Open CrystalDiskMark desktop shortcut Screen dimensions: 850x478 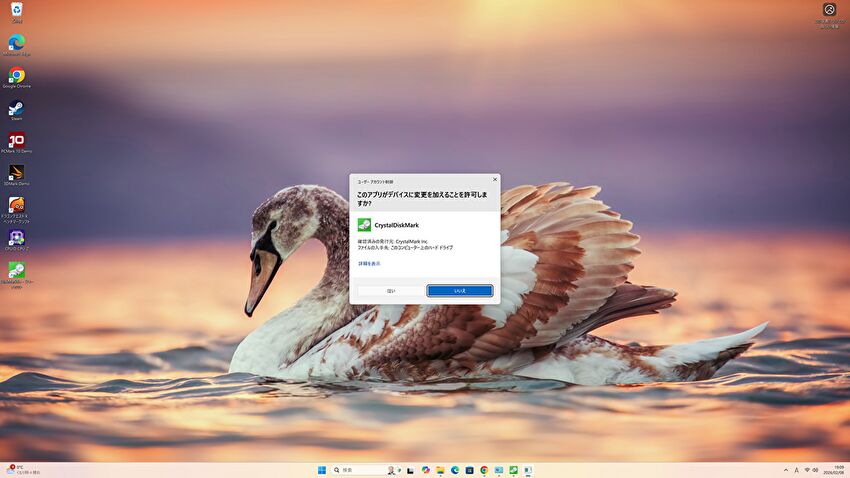pyautogui.click(x=17, y=271)
